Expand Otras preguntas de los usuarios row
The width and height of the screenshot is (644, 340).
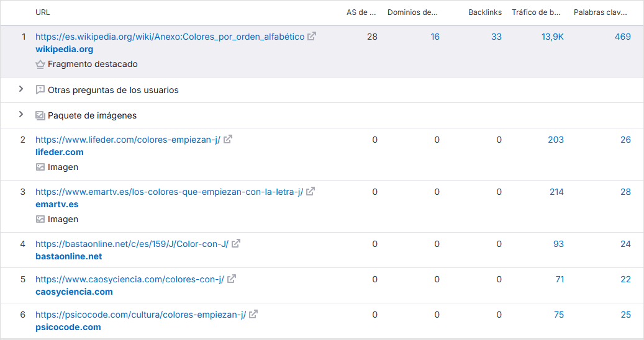point(21,89)
